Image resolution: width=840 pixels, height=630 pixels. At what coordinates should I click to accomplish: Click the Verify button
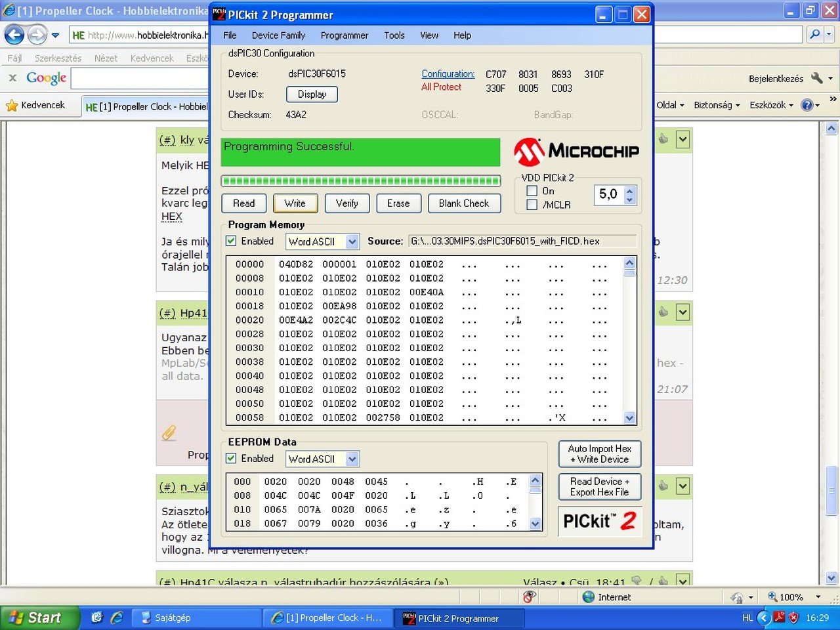pyautogui.click(x=347, y=203)
